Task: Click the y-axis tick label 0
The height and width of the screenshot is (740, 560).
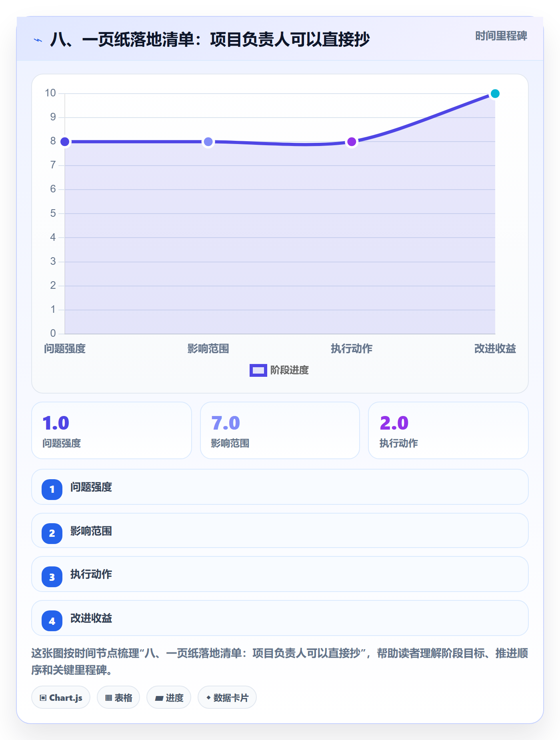Action: [53, 333]
